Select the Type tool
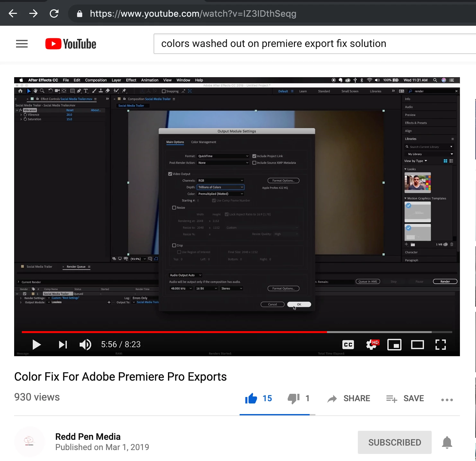Image resolution: width=476 pixels, height=461 pixels. [86, 91]
